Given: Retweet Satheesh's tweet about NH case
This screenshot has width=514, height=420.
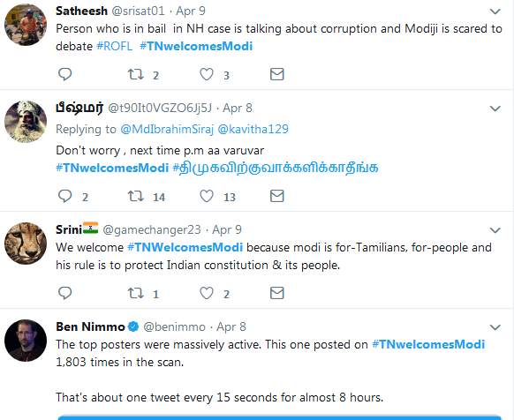Looking at the screenshot, I should click(136, 74).
